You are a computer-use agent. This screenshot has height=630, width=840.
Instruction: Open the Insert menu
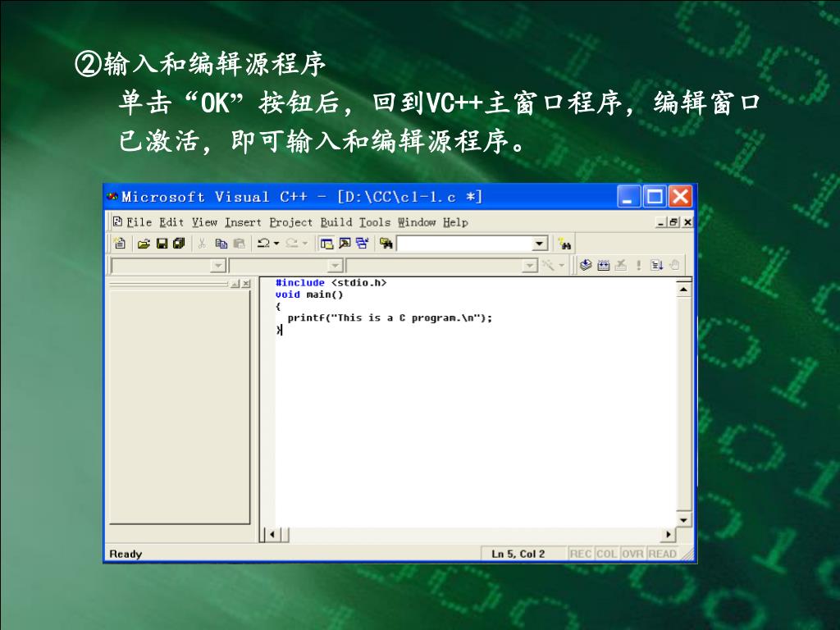(243, 221)
